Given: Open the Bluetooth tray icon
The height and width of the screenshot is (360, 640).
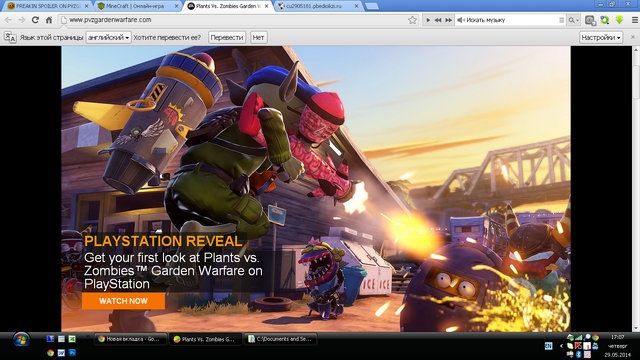Looking at the screenshot, I should point(578,354).
